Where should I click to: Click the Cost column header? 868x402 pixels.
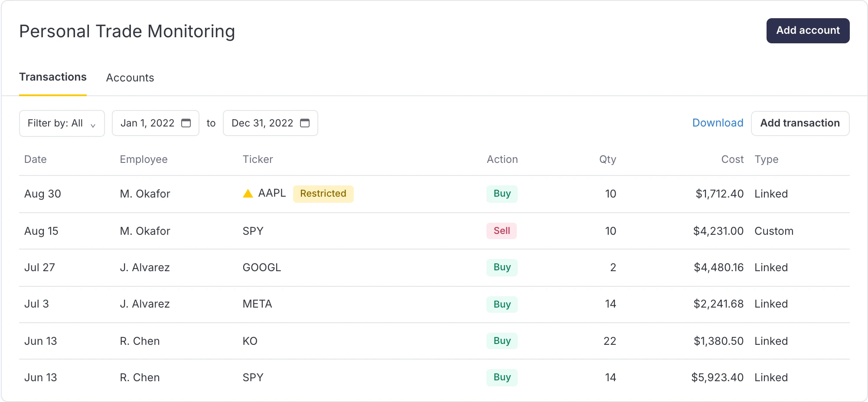(x=732, y=159)
